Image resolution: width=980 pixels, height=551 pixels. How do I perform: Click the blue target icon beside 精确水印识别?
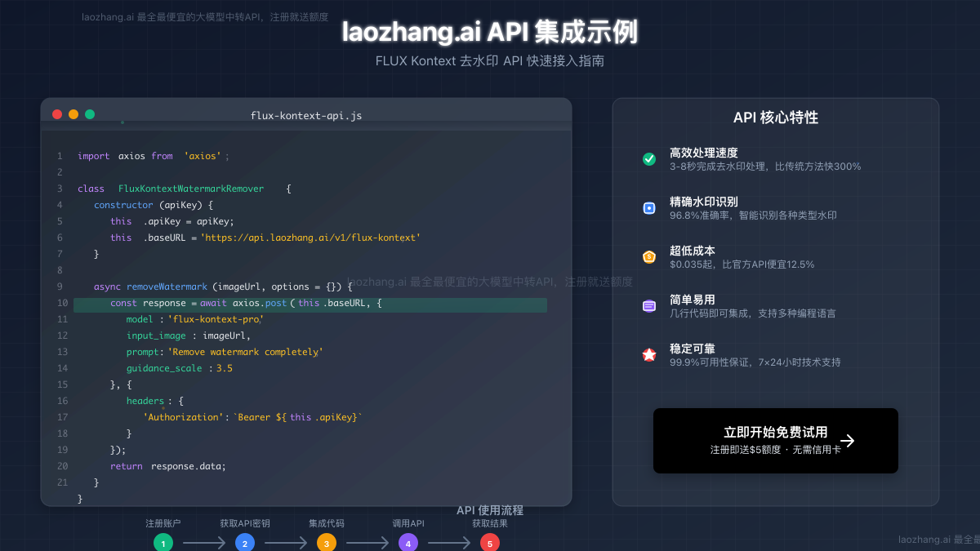(x=649, y=208)
